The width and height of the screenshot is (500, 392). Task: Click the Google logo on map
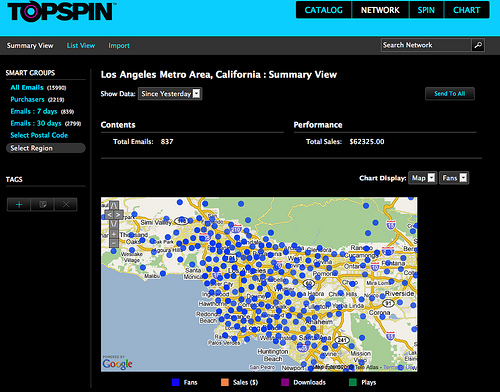coord(117,363)
